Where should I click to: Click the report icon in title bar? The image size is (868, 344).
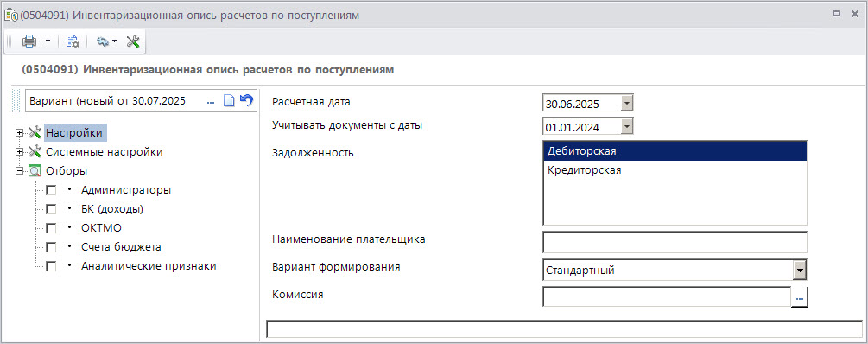click(x=10, y=15)
